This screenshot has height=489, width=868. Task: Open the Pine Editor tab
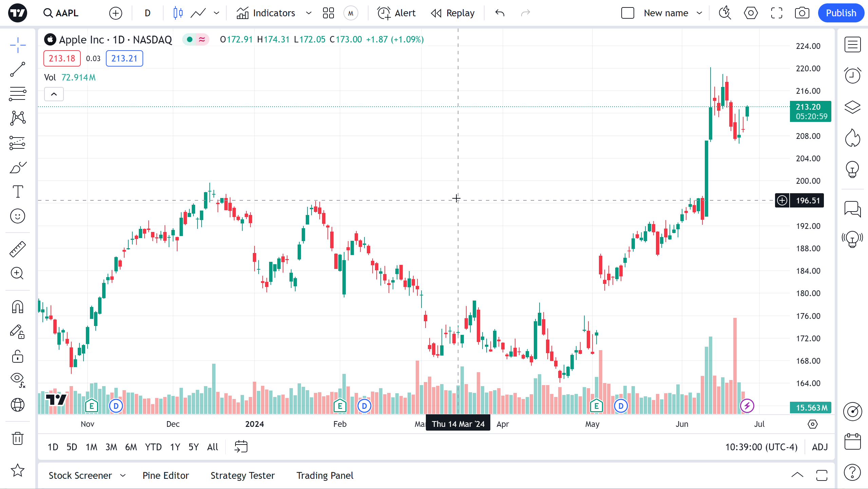(166, 475)
